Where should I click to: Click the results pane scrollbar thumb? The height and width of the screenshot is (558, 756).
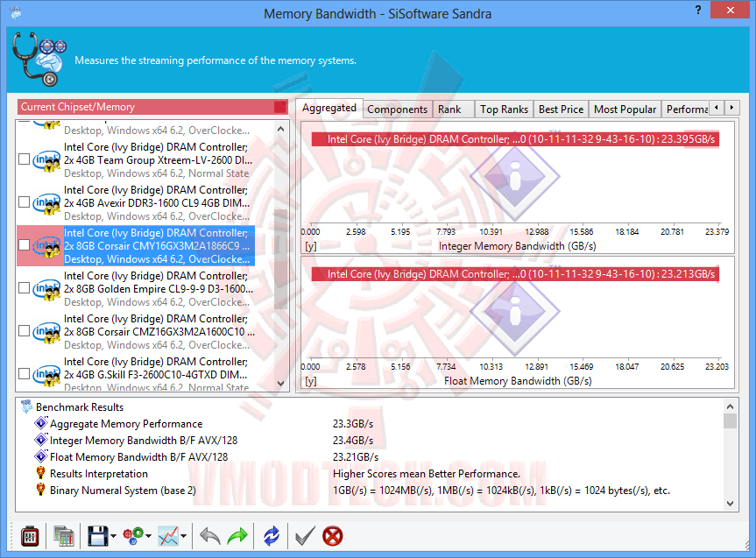(730, 421)
